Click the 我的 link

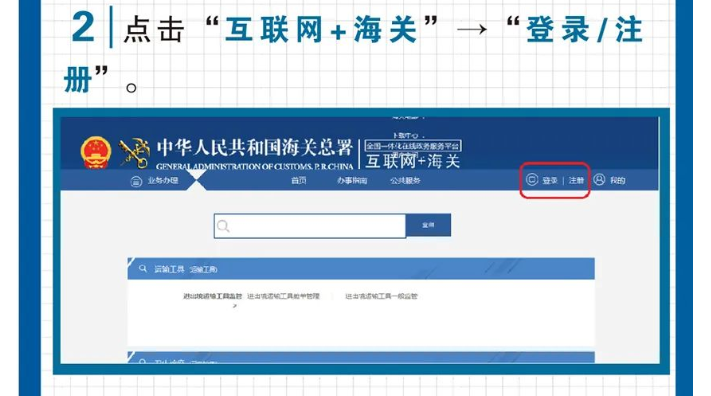point(618,181)
